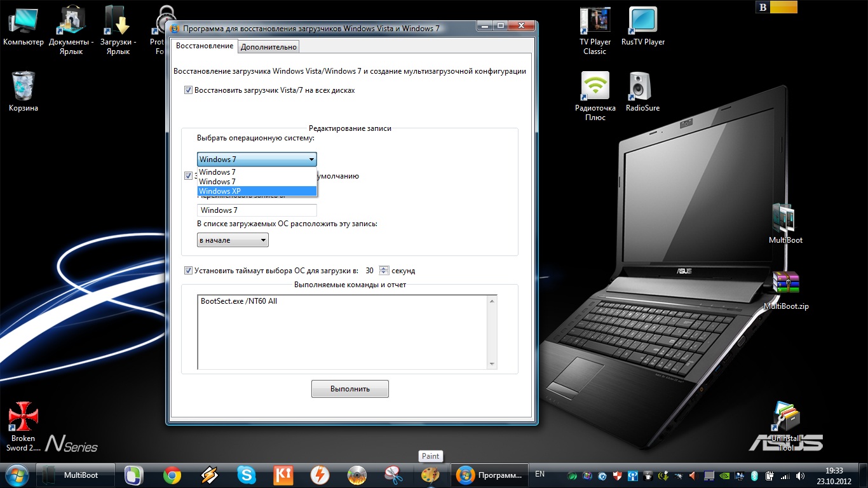Switch to the Дополнительно tab
Screen dimensions: 868x488
pos(269,46)
